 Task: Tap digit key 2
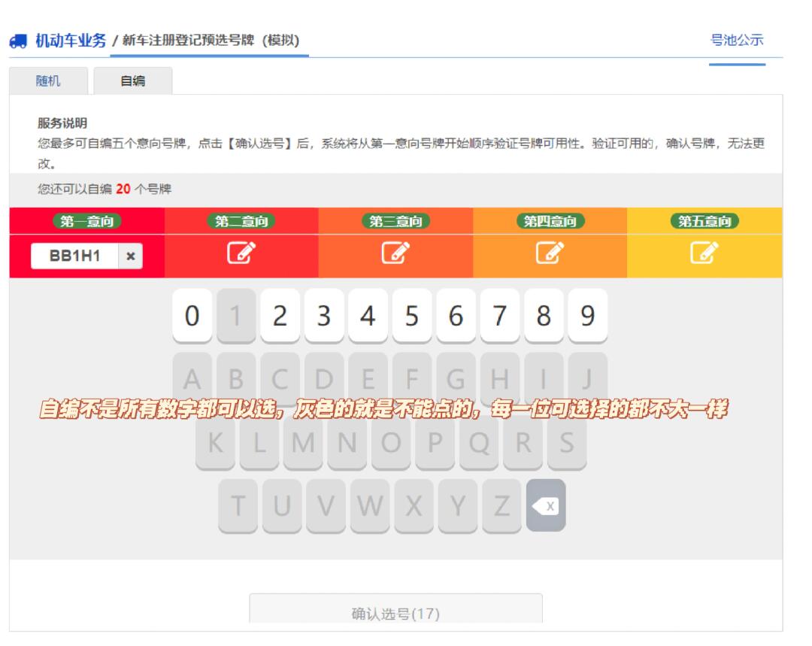coord(280,316)
